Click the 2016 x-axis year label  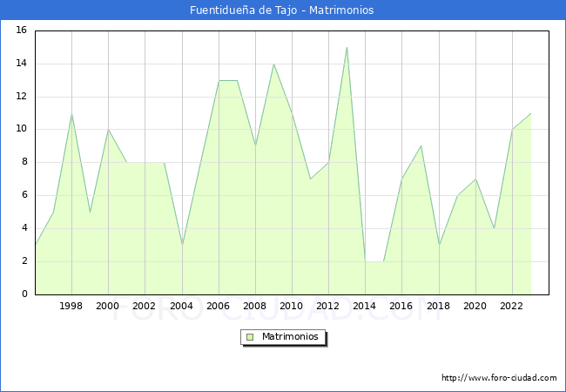click(x=402, y=307)
